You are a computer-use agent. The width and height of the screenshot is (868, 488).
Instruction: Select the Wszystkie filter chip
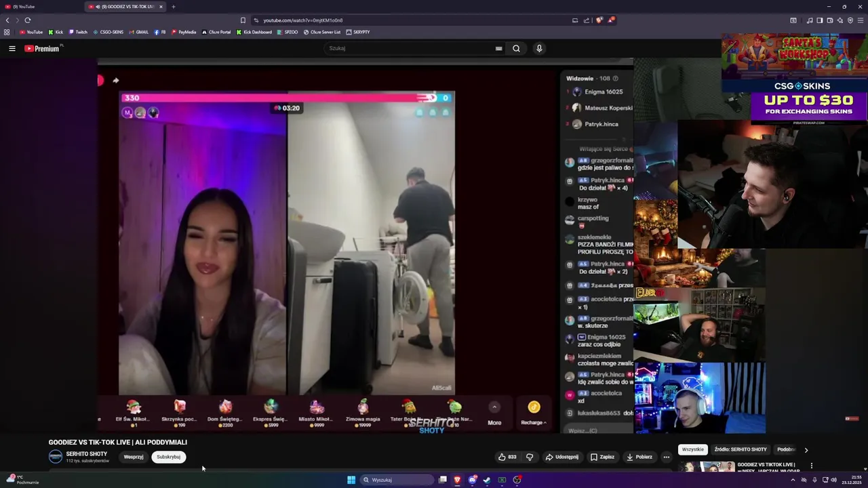(692, 449)
